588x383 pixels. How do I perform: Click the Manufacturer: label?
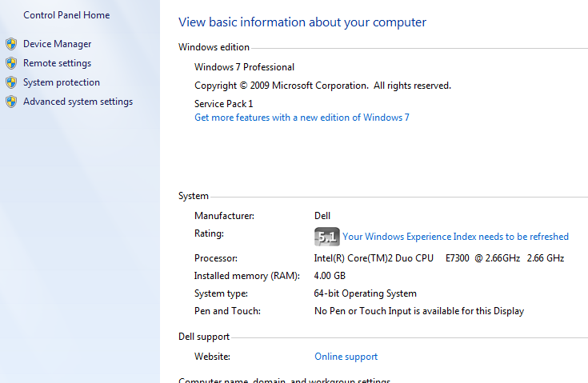tap(224, 216)
